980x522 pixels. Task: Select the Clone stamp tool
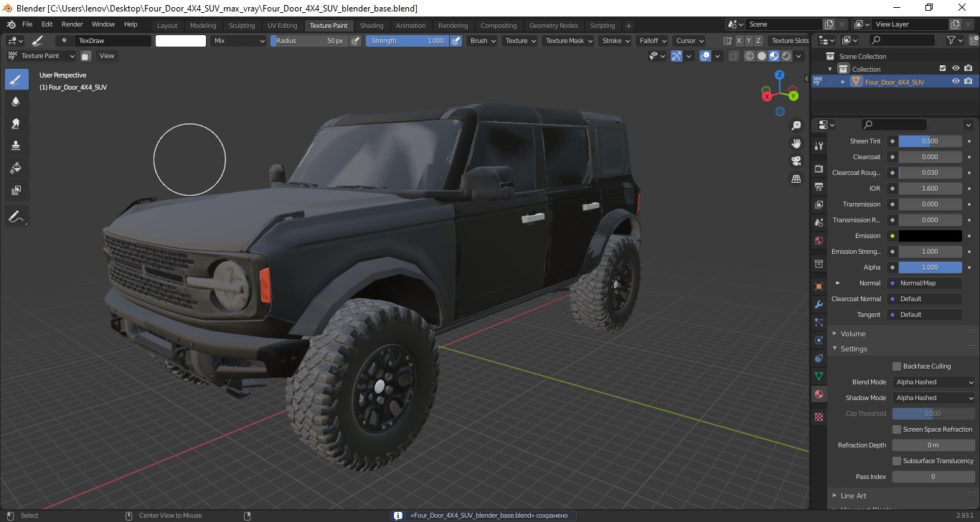coord(17,146)
